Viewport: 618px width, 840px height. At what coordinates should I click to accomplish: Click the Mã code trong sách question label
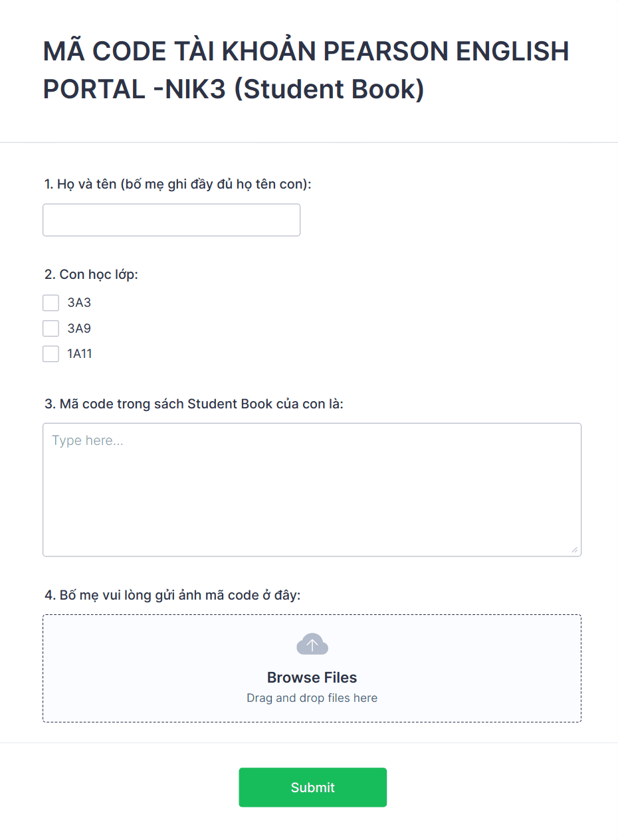tap(193, 403)
